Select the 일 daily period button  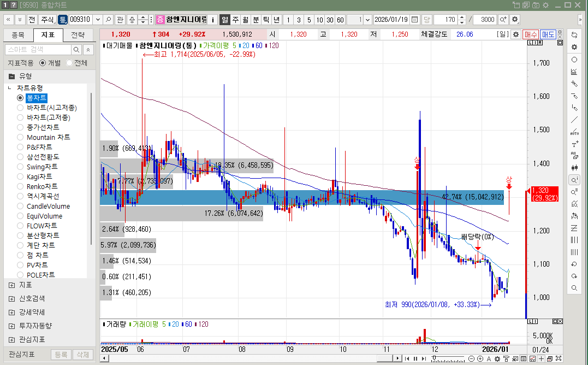click(x=224, y=20)
